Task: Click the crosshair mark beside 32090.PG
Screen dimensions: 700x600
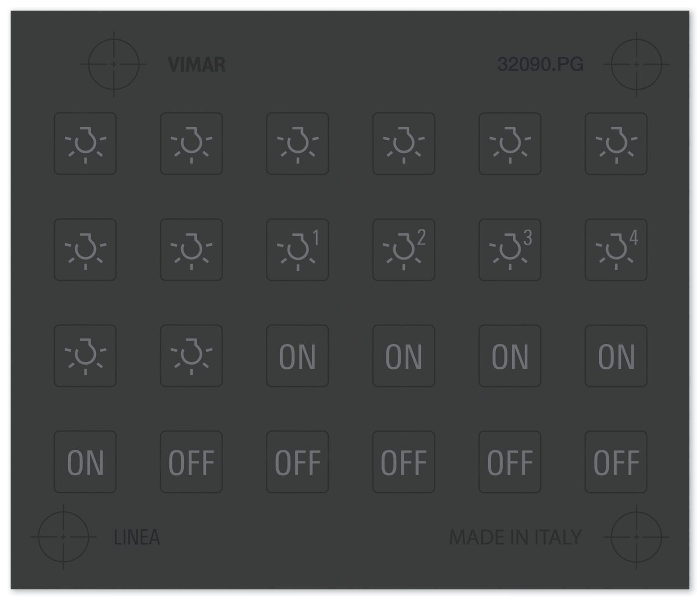Action: tap(636, 64)
